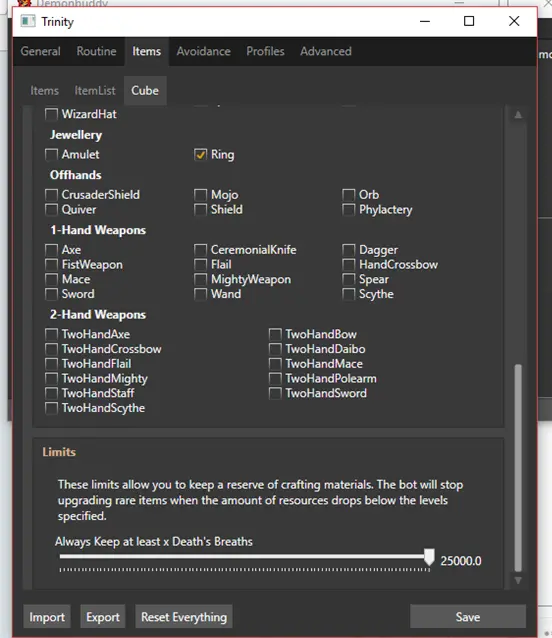Check the Spear checkbox

coord(349,279)
